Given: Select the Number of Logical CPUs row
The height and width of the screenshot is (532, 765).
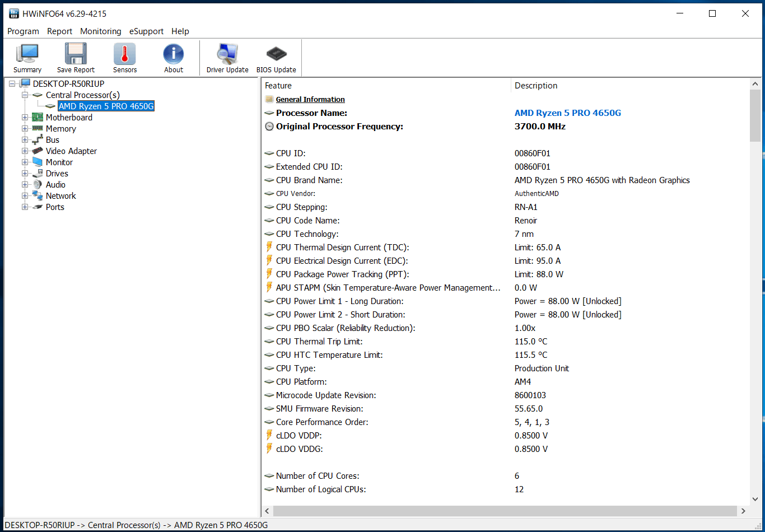Looking at the screenshot, I should click(505, 489).
